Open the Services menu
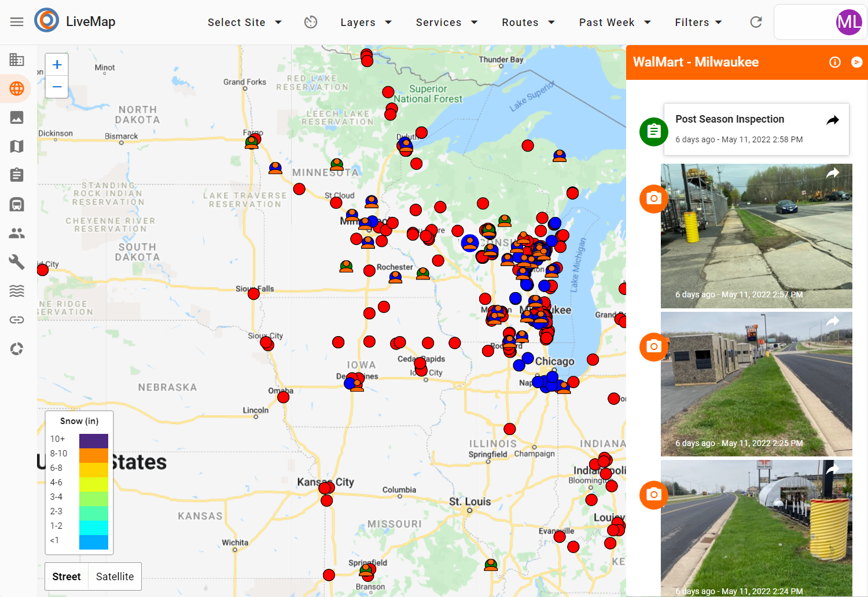868x597 pixels. coord(446,22)
